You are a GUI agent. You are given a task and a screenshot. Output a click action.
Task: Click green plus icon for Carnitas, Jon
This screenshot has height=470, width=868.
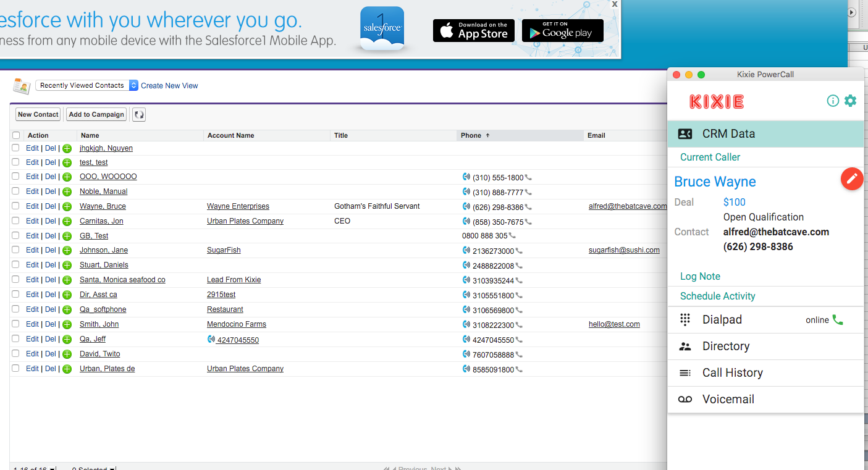click(67, 221)
